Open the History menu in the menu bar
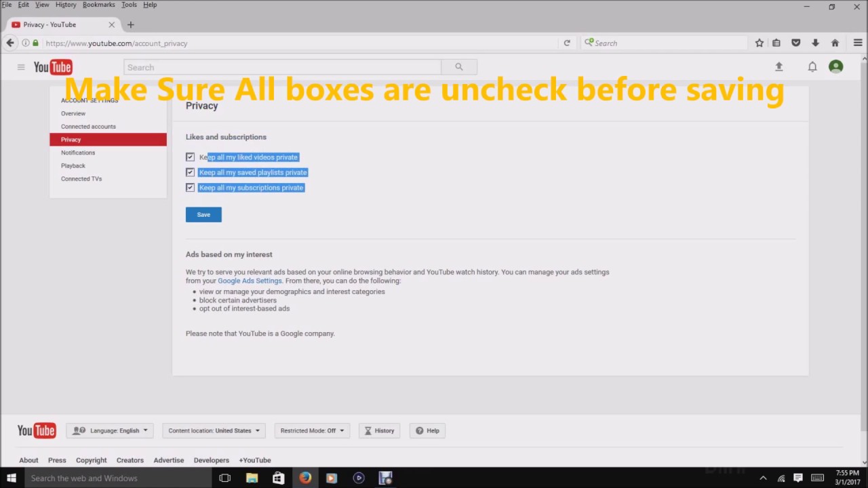The width and height of the screenshot is (868, 488). tap(66, 5)
